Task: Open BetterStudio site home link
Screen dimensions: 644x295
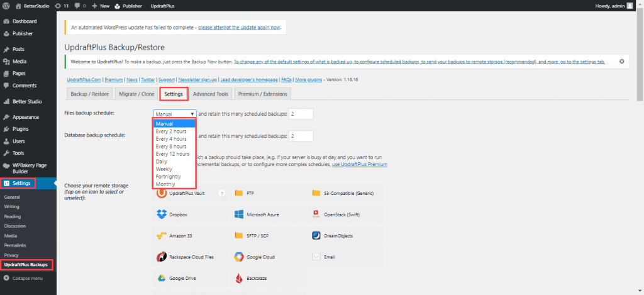Action: pos(31,6)
